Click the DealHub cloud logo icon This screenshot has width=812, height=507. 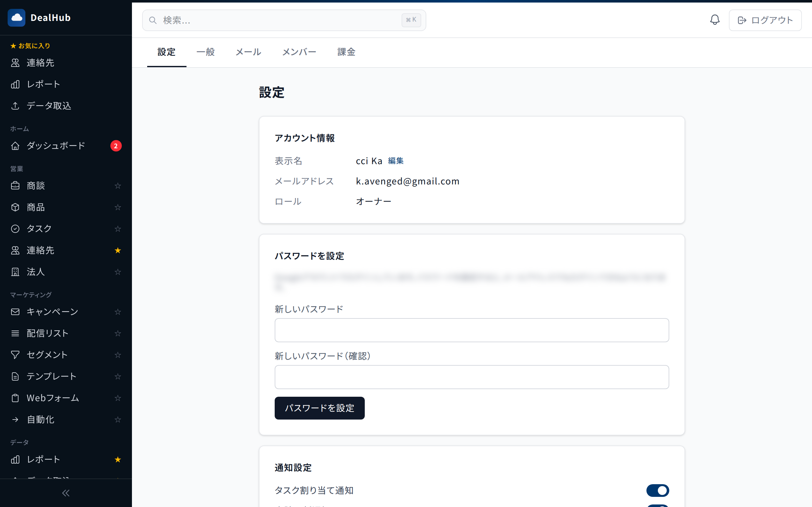point(16,18)
